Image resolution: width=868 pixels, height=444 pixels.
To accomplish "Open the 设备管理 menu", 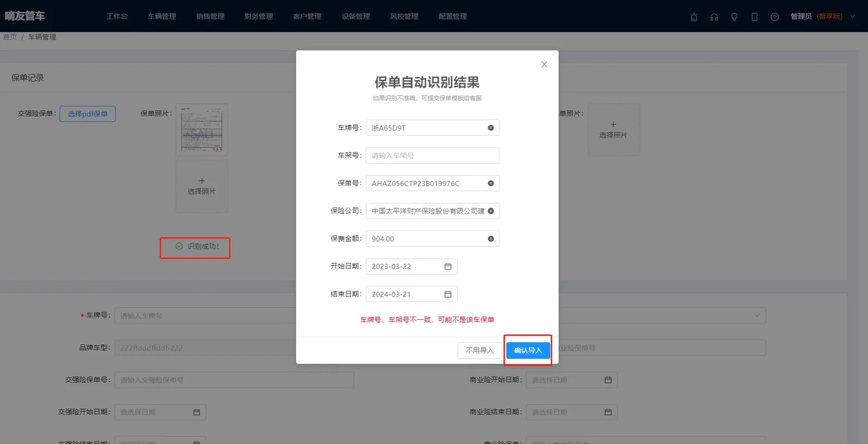I will click(356, 16).
